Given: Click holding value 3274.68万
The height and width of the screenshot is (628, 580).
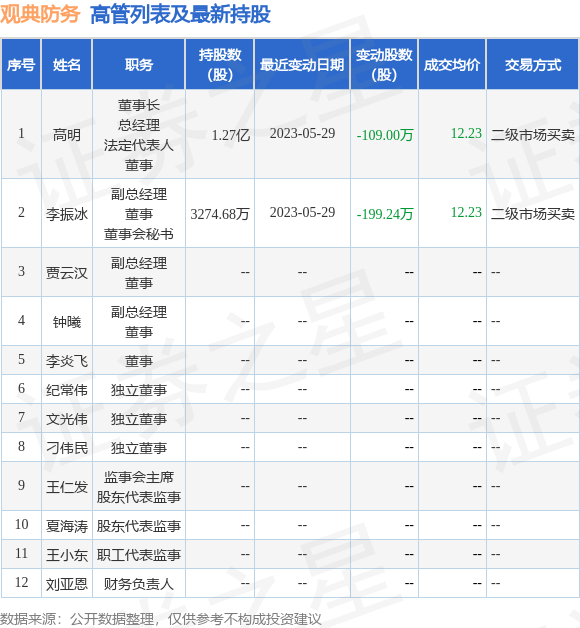Looking at the screenshot, I should pos(220,214).
